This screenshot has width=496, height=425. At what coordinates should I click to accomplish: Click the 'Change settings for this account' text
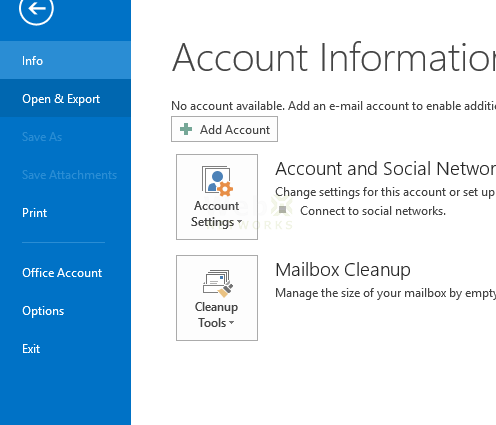tap(385, 192)
